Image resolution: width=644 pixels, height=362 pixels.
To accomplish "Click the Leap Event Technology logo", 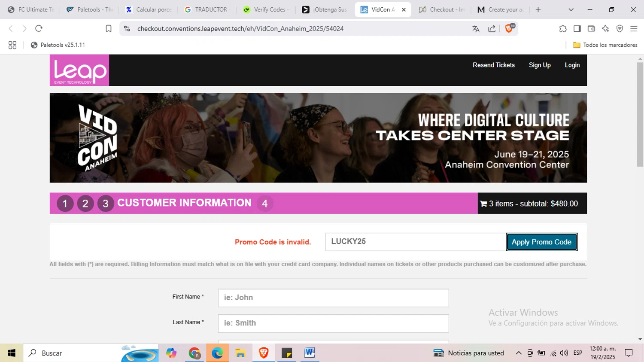I will (79, 70).
